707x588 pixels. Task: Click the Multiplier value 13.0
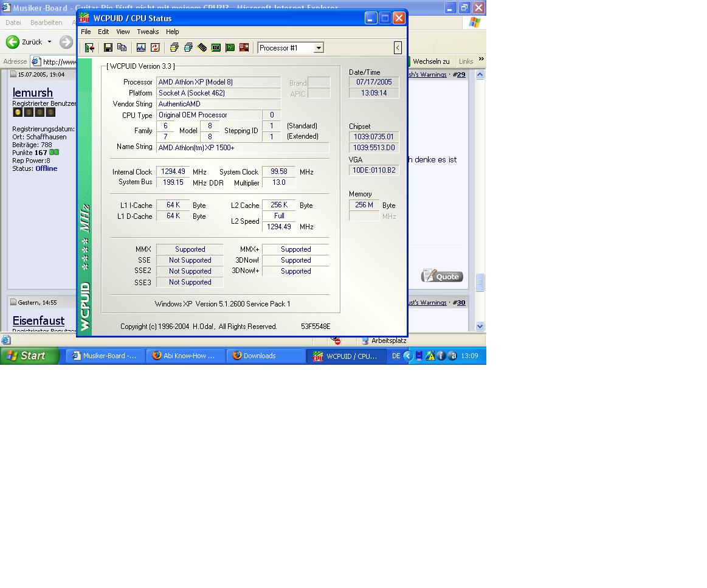coord(278,182)
